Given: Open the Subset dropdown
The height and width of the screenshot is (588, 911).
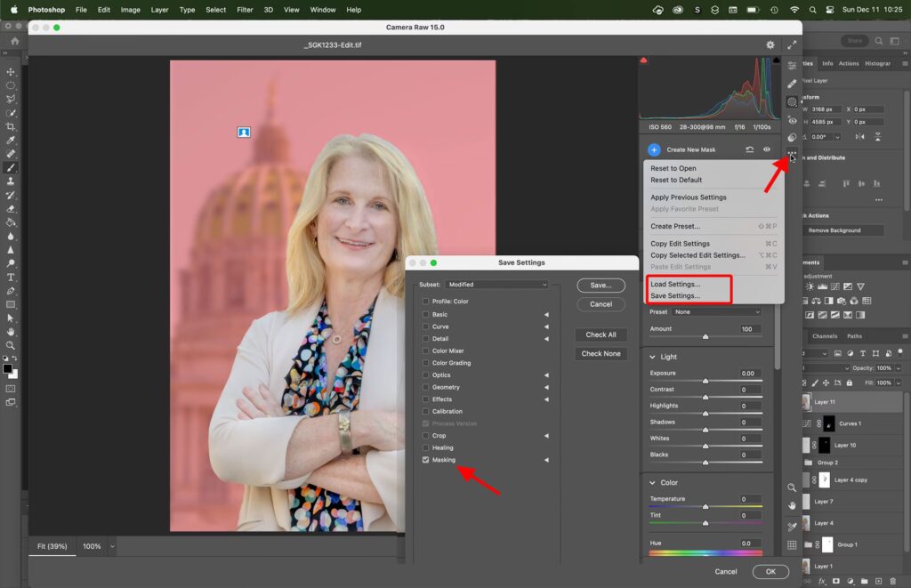Looking at the screenshot, I should point(497,285).
